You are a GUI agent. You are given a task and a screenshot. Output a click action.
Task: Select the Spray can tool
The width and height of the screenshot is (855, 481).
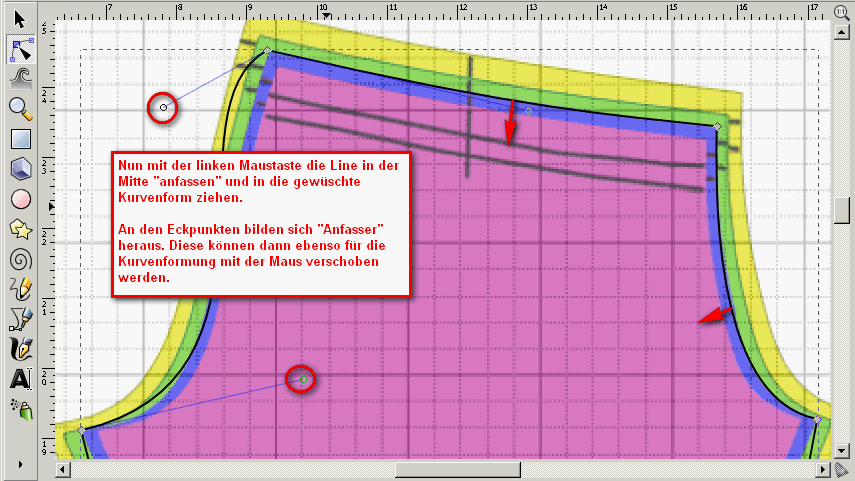(19, 407)
